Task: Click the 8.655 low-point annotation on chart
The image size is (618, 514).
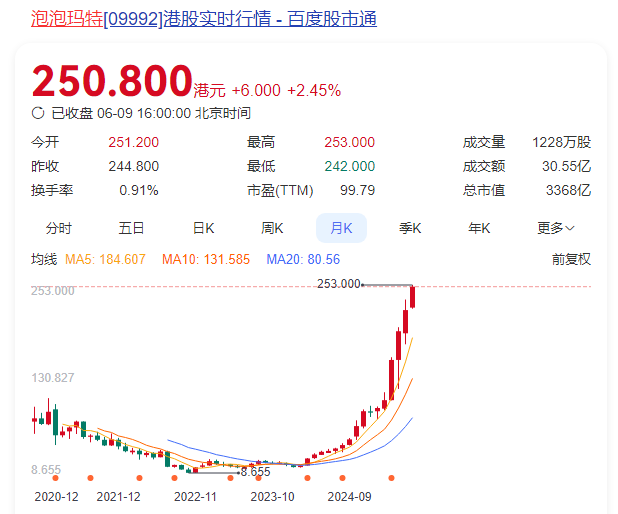Action: [255, 472]
